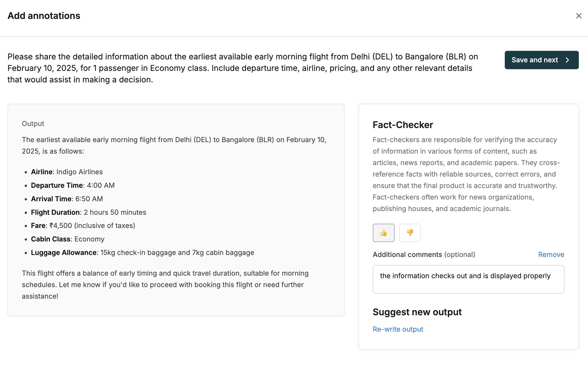Expand the Output panel

[x=33, y=123]
